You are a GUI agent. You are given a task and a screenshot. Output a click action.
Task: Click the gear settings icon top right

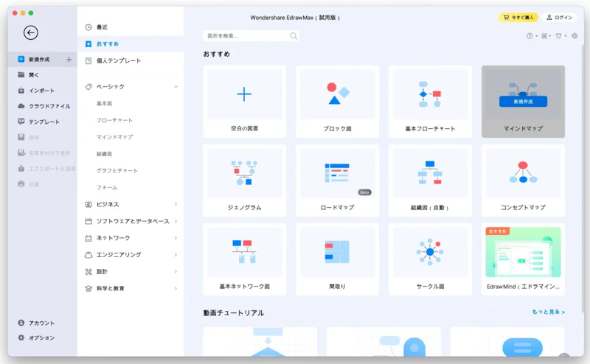(575, 36)
